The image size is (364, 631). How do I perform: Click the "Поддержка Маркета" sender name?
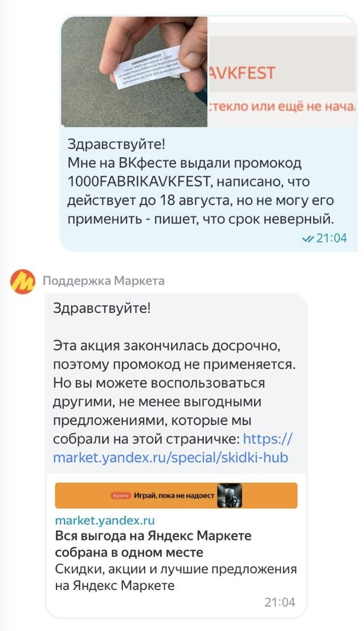tap(103, 280)
